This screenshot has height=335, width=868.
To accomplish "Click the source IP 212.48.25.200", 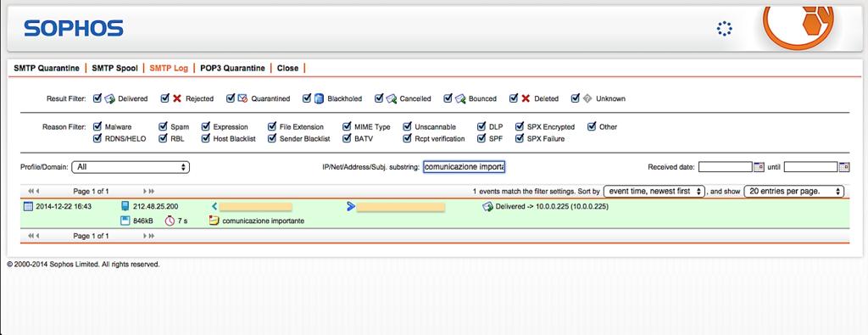I will pos(156,207).
